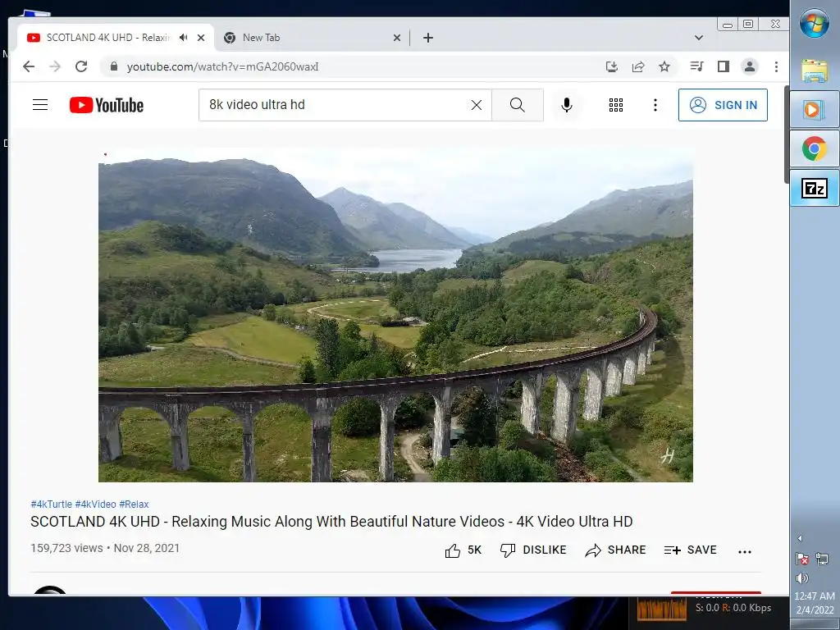Click the 159,723 views text
The height and width of the screenshot is (630, 840).
[x=66, y=548]
